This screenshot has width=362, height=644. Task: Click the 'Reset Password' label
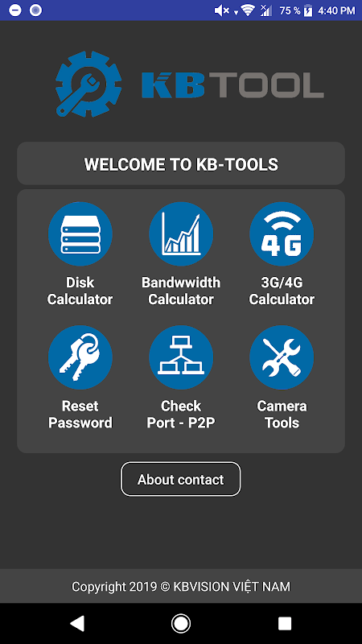pos(80,415)
